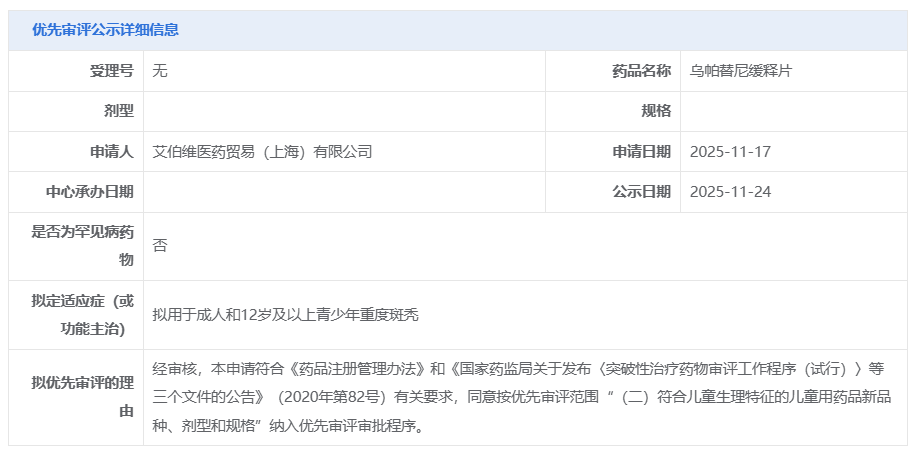This screenshot has height=456, width=916.
Task: Select the indication text 拟用于成人和12岁及以上青少年重度斑秃
Action: [x=285, y=315]
